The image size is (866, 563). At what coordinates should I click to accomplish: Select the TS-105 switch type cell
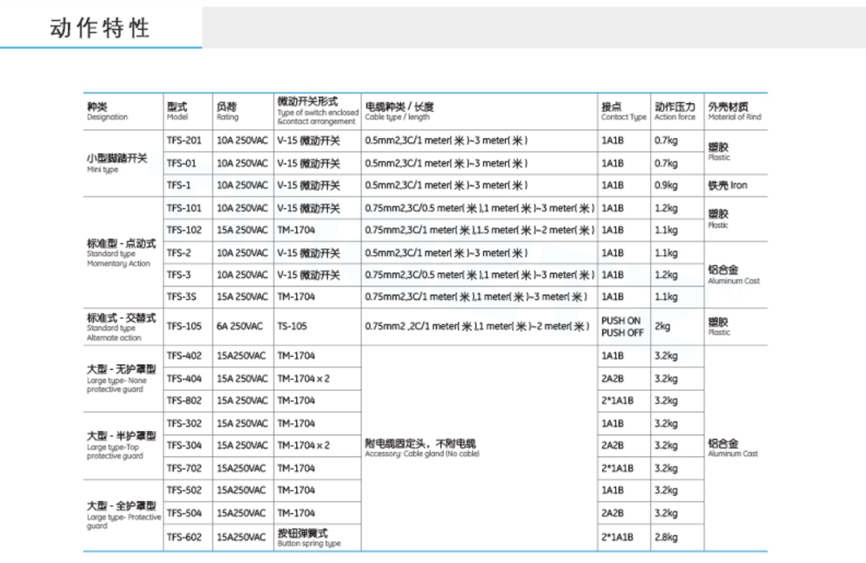[292, 327]
